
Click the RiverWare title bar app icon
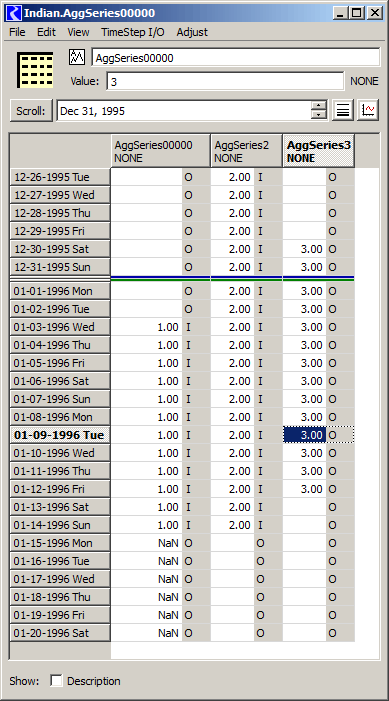click(x=15, y=13)
